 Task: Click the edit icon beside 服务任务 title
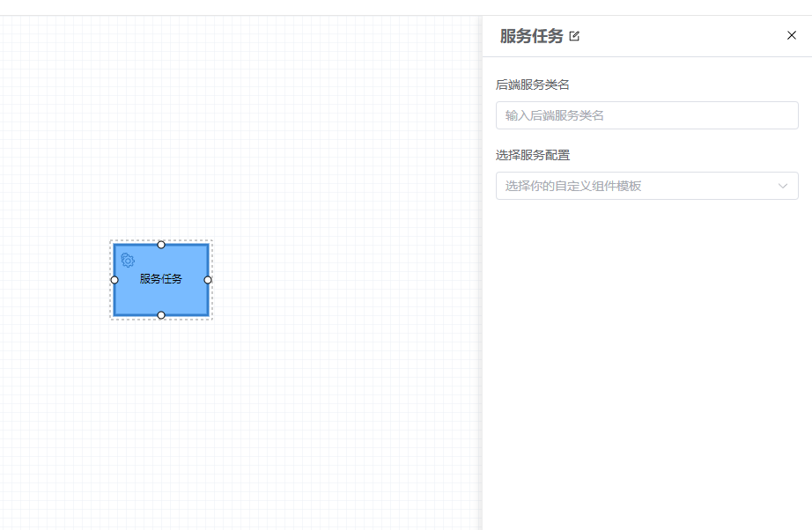click(x=574, y=36)
